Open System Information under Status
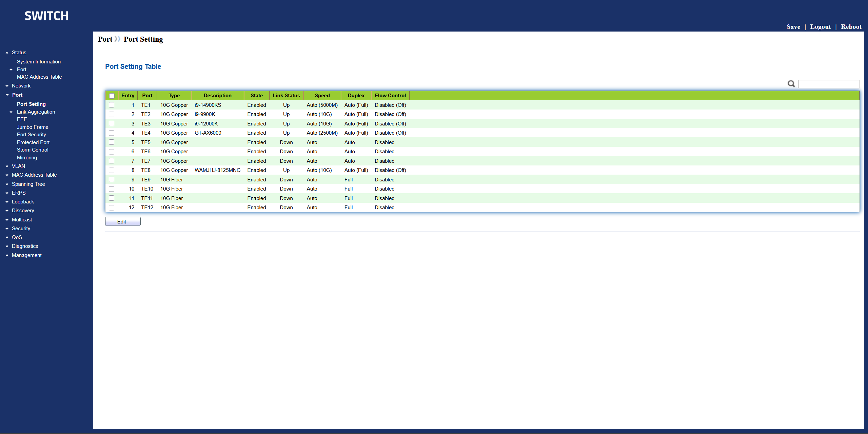 pyautogui.click(x=39, y=62)
